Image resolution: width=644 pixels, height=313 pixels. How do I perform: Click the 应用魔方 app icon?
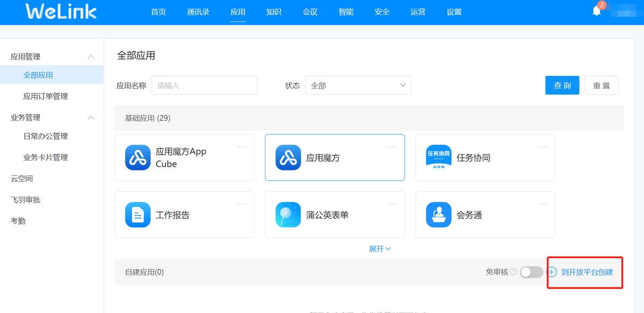(x=288, y=157)
